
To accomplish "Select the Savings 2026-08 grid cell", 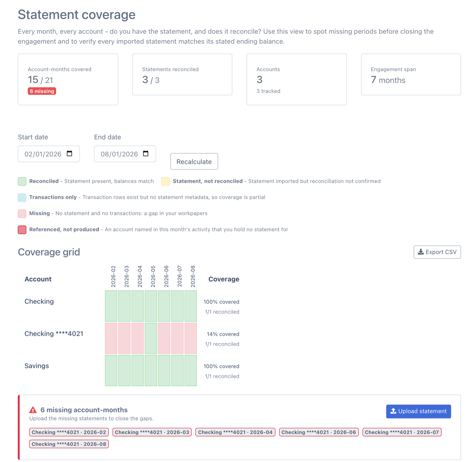I will click(x=191, y=370).
